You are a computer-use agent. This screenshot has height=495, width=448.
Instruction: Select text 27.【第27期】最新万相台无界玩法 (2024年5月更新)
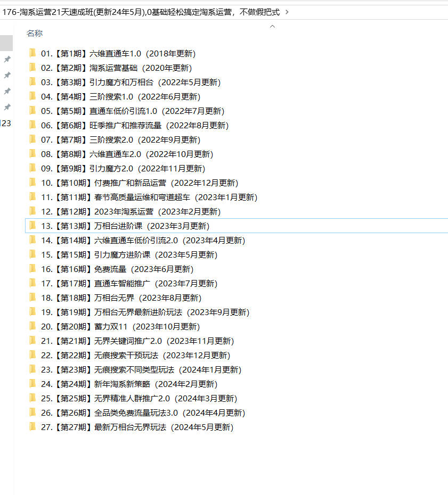point(137,427)
